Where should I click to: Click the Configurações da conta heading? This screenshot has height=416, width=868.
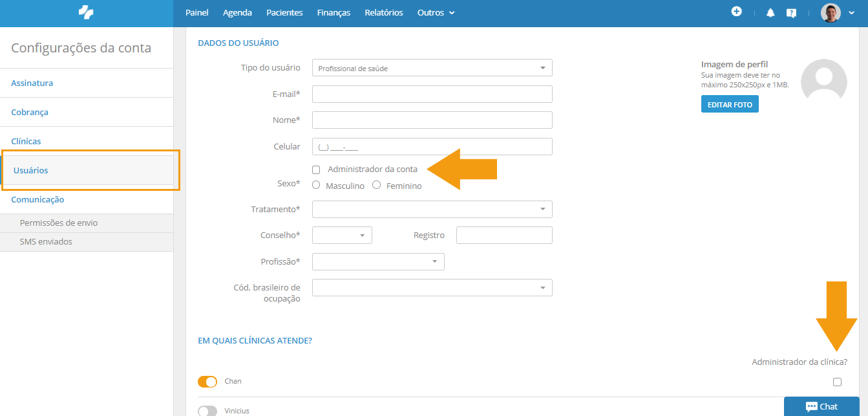click(81, 48)
